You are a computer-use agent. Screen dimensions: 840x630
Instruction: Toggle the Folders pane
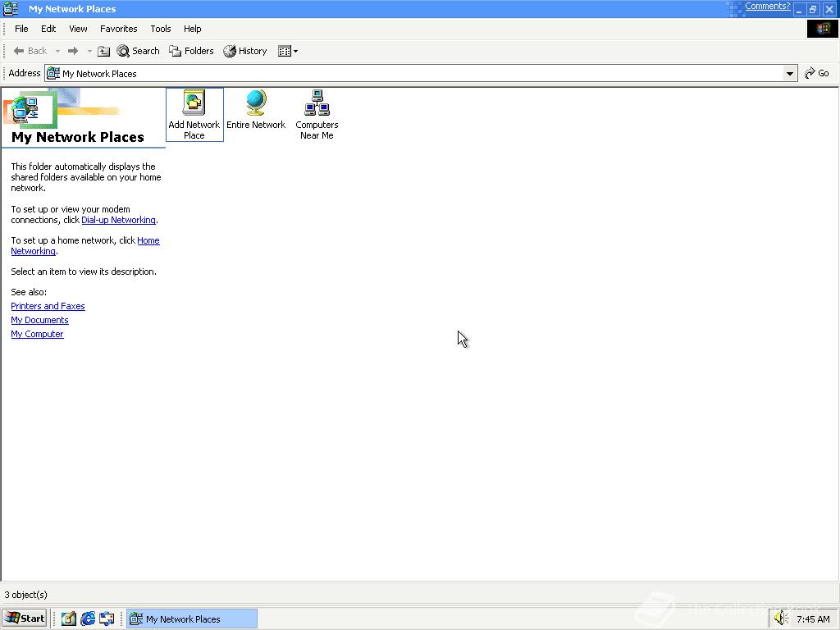click(191, 51)
